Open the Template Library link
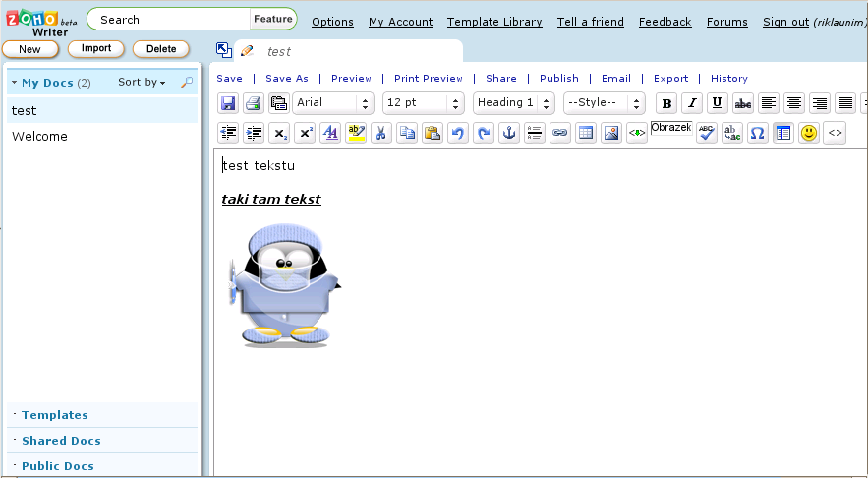 click(494, 22)
